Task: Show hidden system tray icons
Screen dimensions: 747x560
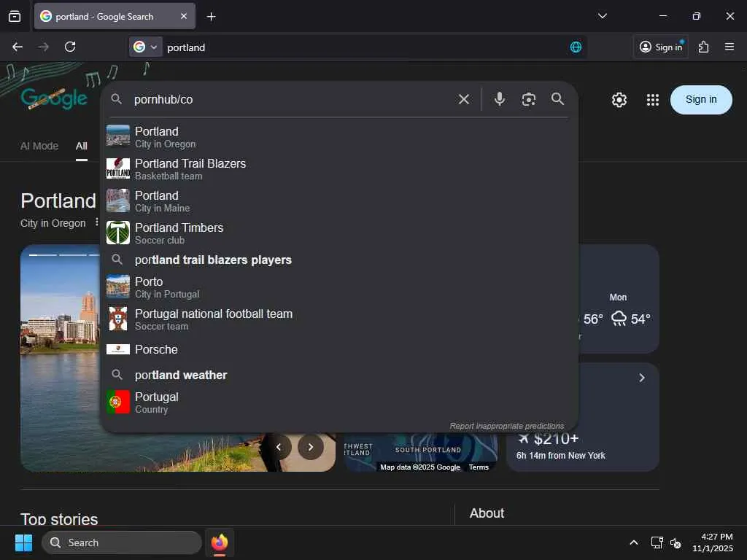Action: (x=634, y=542)
